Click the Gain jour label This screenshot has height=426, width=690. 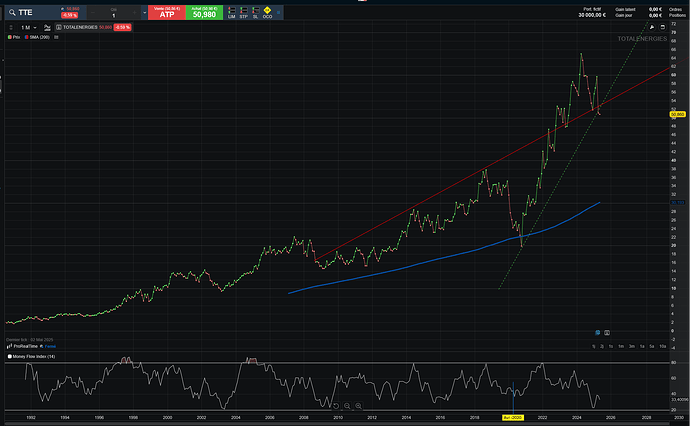point(624,15)
